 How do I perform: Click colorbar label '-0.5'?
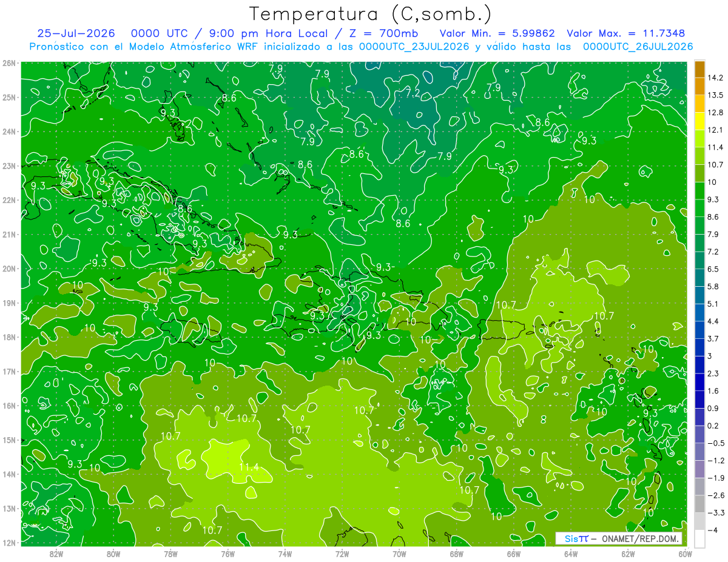tap(715, 443)
